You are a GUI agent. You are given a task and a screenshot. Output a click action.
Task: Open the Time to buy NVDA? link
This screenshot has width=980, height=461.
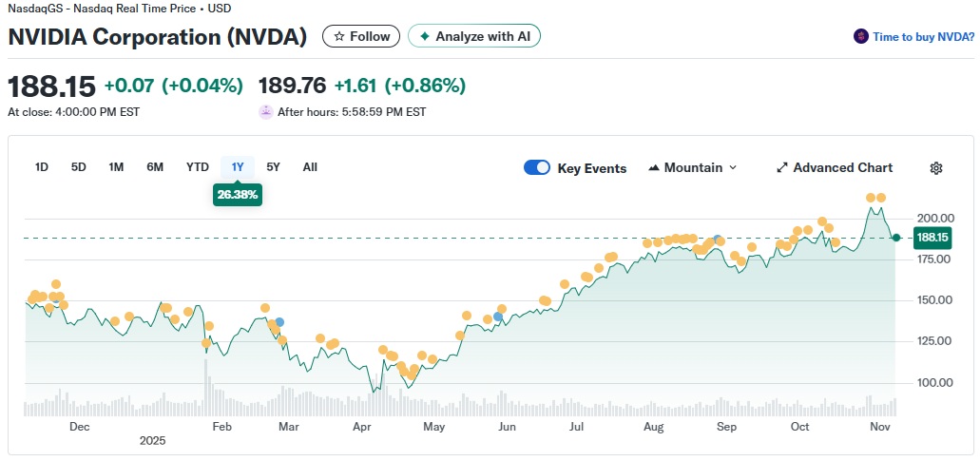pos(923,37)
